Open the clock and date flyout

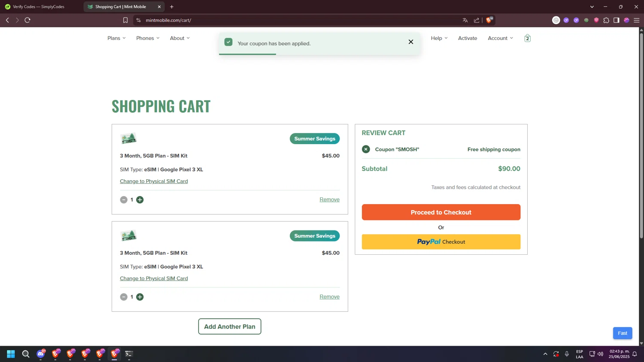pyautogui.click(x=619, y=354)
